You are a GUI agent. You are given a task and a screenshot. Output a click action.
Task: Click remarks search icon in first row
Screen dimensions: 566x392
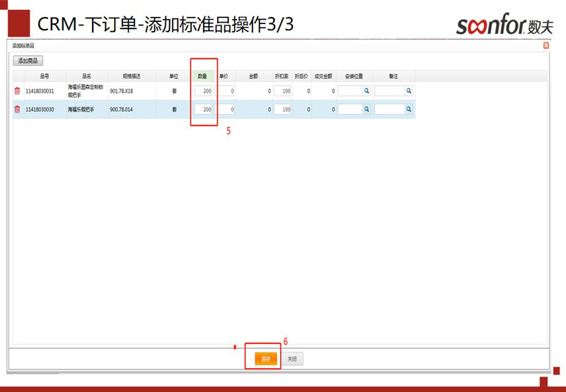point(409,91)
